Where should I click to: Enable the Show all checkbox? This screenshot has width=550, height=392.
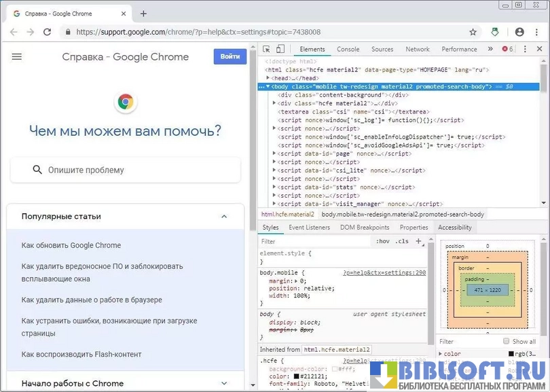pos(507,341)
